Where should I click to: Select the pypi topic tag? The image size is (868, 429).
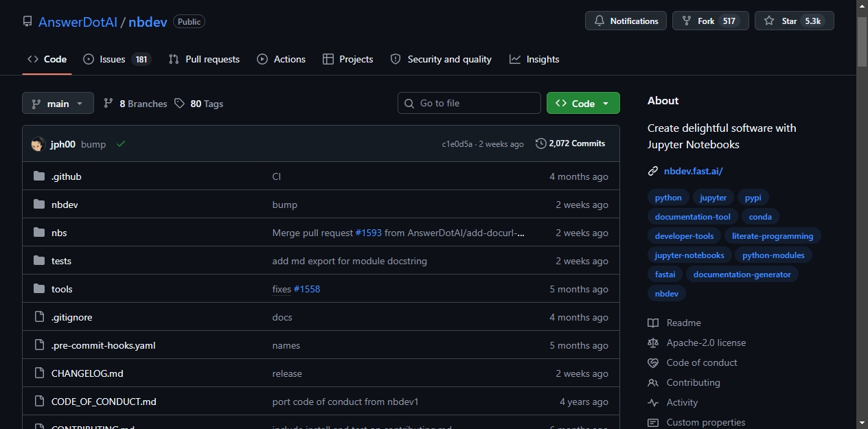click(753, 198)
